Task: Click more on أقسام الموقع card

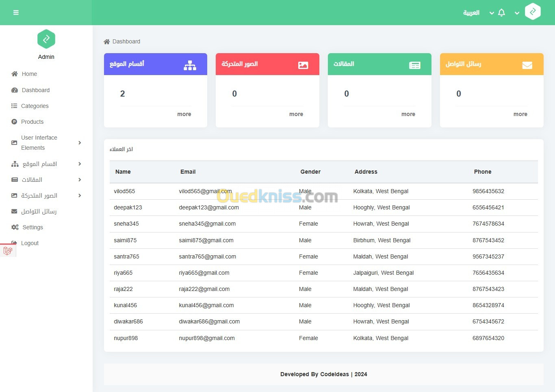Action: click(184, 114)
